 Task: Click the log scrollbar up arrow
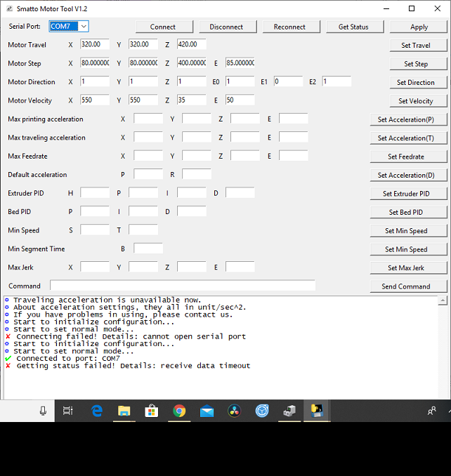pyautogui.click(x=443, y=300)
